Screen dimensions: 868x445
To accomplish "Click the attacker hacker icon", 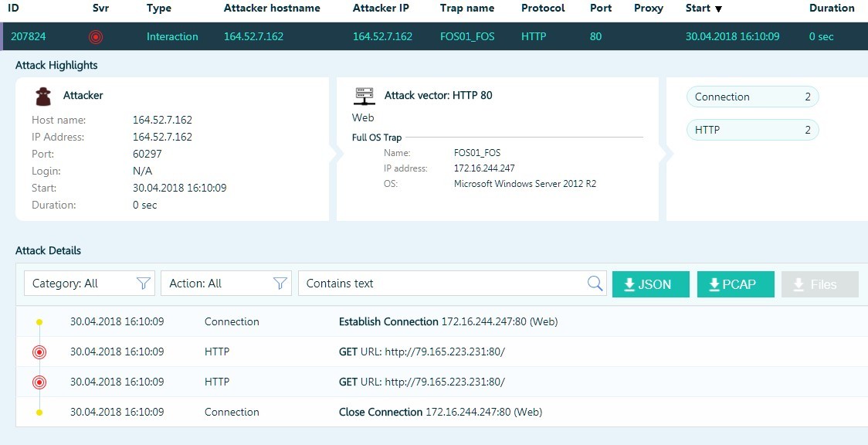I will tap(44, 96).
